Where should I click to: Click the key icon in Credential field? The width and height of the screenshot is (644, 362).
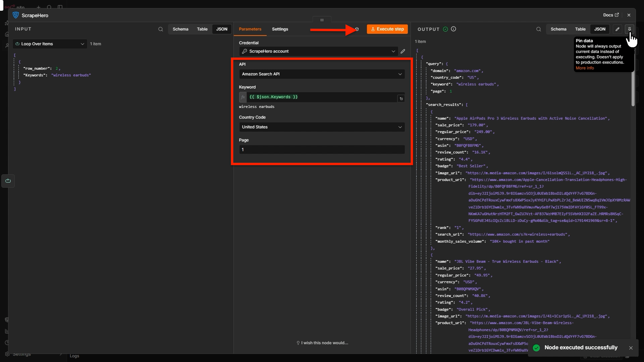click(245, 51)
